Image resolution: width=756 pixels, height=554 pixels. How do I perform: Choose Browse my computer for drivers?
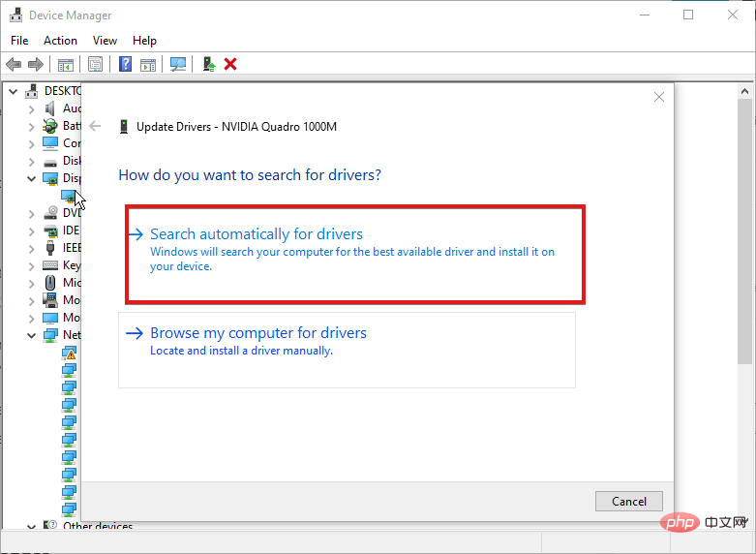pos(347,350)
